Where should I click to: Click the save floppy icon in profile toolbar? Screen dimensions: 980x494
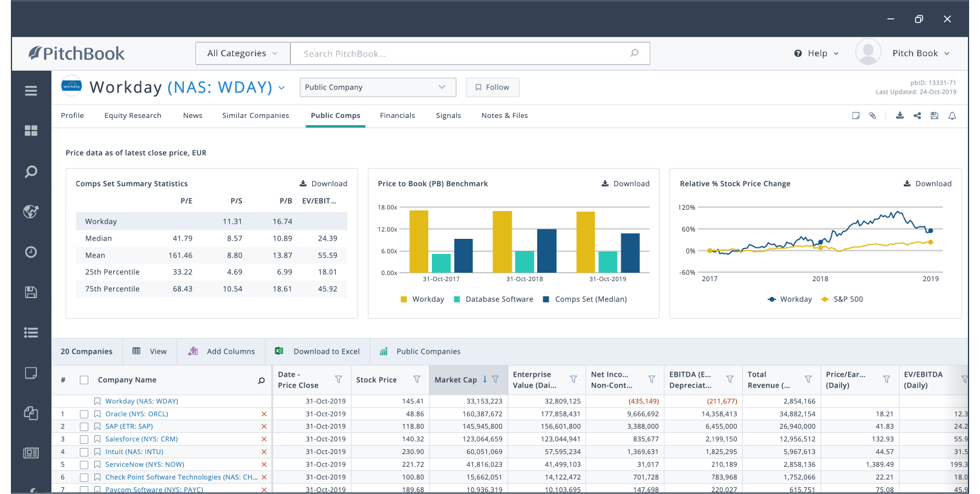(x=935, y=115)
